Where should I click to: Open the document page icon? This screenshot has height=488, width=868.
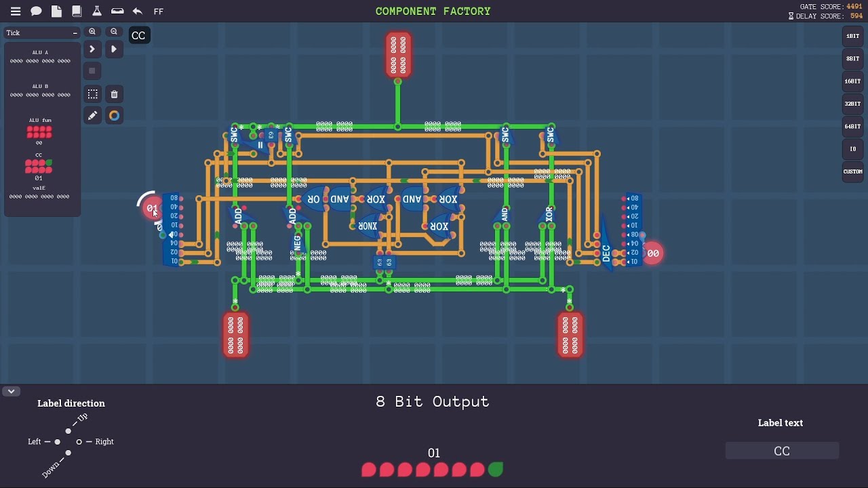[x=56, y=12]
